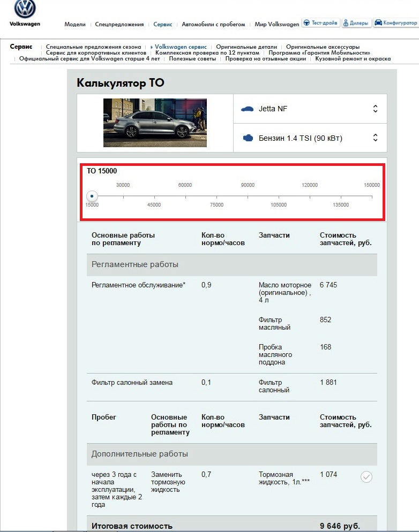Click the Пробка масляного поддона part name
The image size is (419, 532).
[275, 354]
